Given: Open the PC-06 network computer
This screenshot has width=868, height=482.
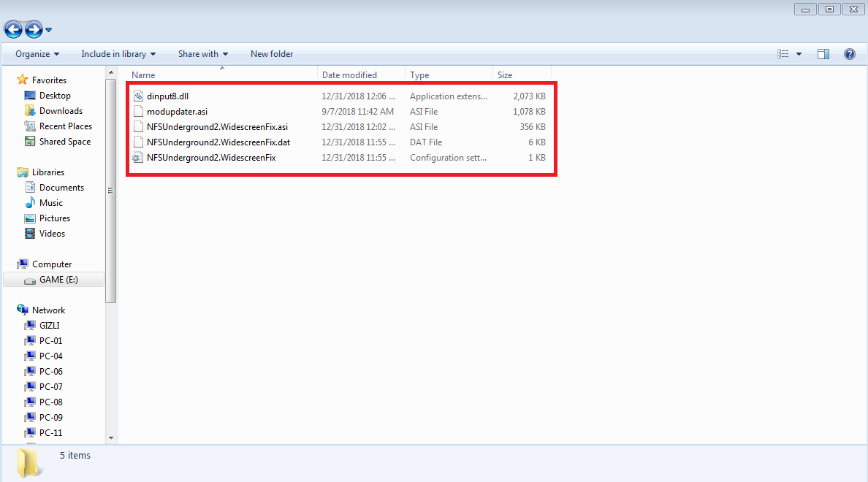Looking at the screenshot, I should tap(51, 371).
